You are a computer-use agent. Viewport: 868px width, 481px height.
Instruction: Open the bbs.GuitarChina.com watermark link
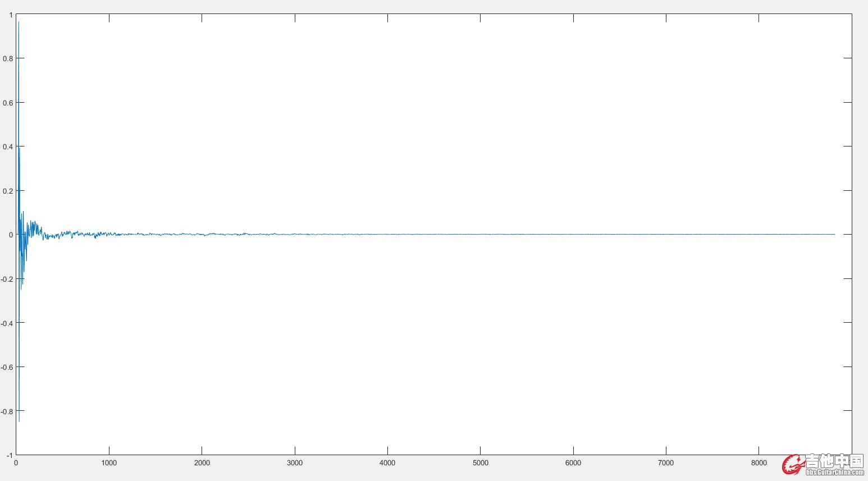coord(835,473)
